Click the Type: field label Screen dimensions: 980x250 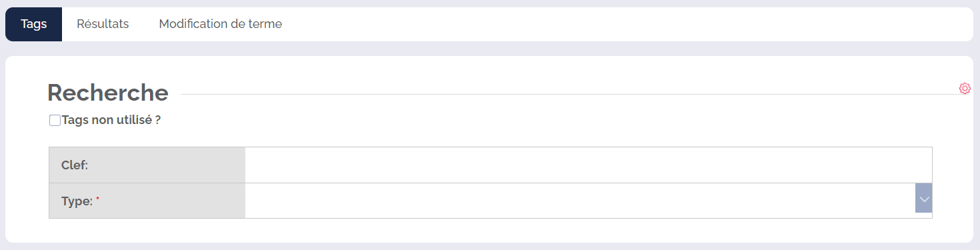(x=77, y=201)
